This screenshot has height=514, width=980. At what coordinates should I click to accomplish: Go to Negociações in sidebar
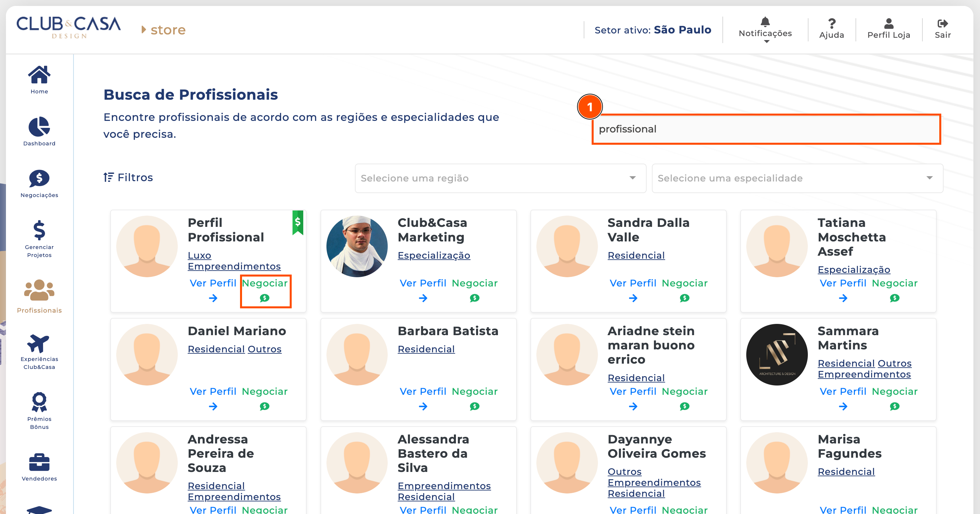39,184
